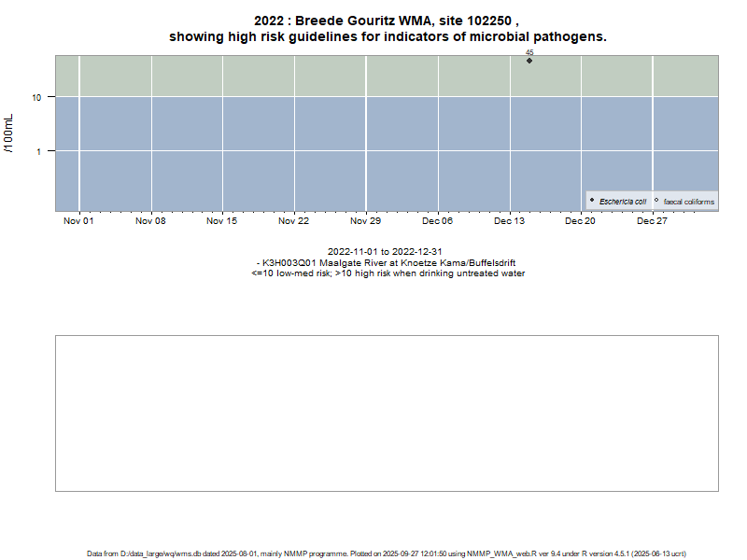
Task: Click the y-axis tick label "10"
Action: [36, 98]
